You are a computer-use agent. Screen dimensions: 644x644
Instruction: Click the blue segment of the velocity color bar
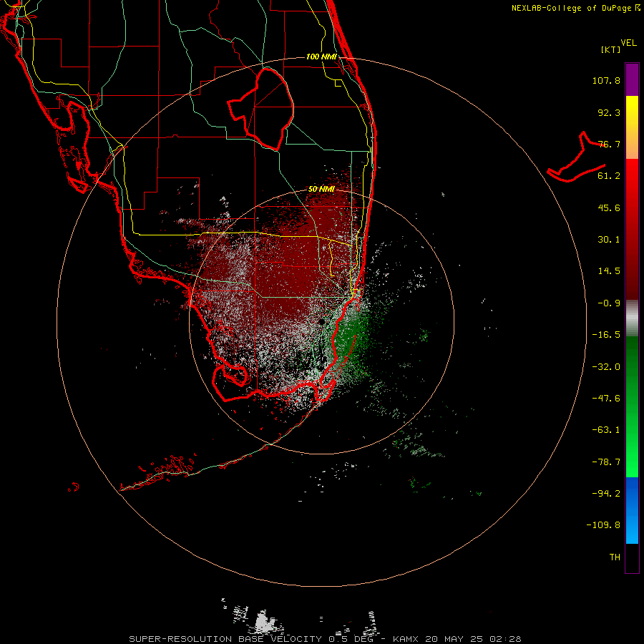click(632, 510)
